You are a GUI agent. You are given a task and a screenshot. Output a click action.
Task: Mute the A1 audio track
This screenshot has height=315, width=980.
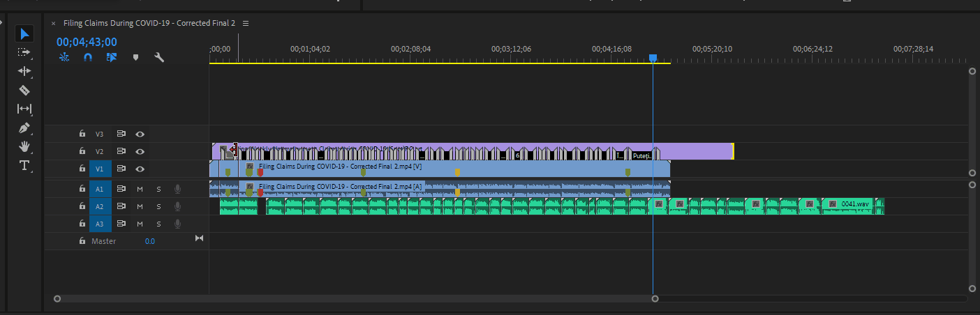click(x=140, y=189)
